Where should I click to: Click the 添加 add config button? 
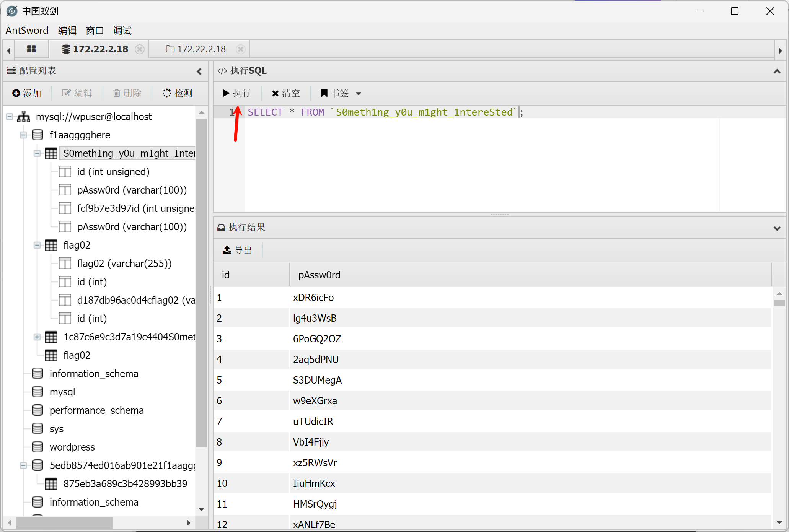coord(27,93)
